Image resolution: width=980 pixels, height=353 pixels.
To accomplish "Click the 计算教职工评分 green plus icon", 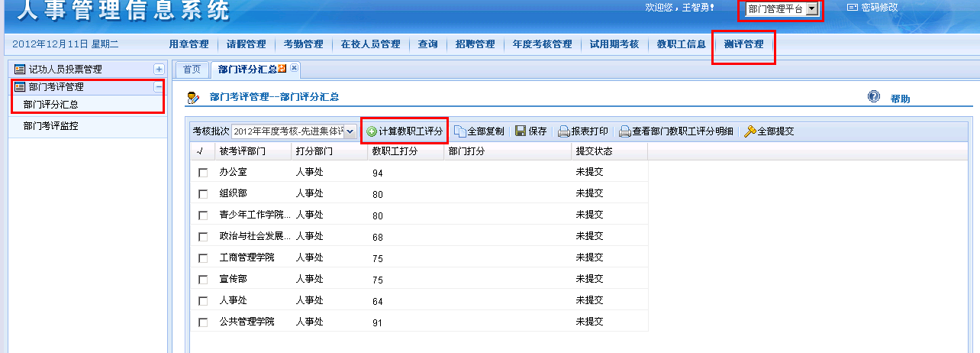I will point(372,131).
